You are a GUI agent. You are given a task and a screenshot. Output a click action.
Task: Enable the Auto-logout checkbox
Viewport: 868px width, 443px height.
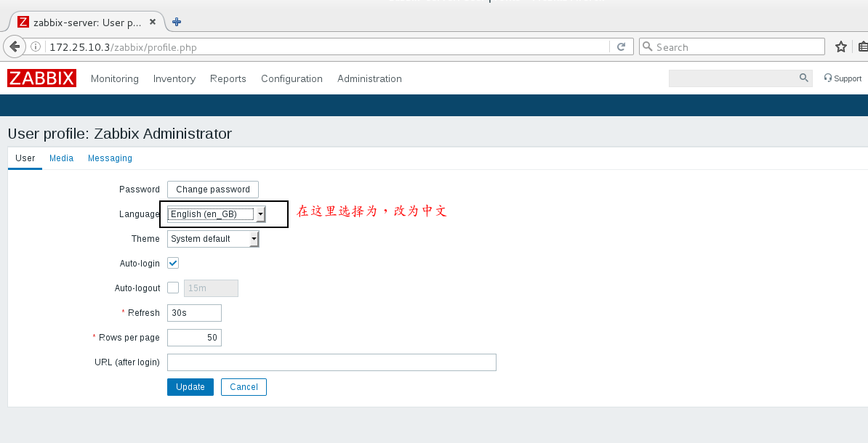coord(173,288)
